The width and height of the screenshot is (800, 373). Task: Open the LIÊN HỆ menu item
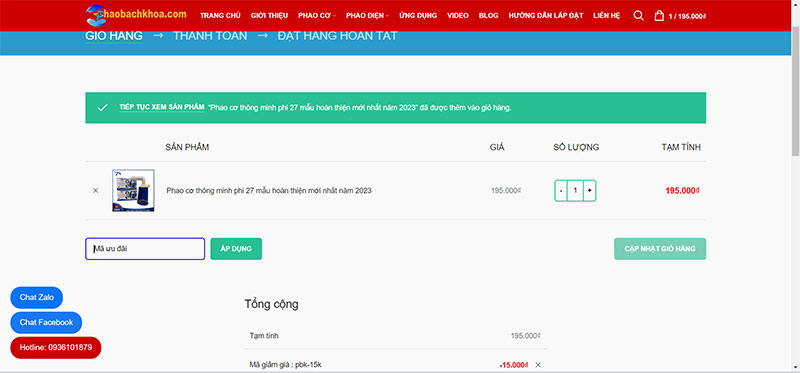point(607,15)
